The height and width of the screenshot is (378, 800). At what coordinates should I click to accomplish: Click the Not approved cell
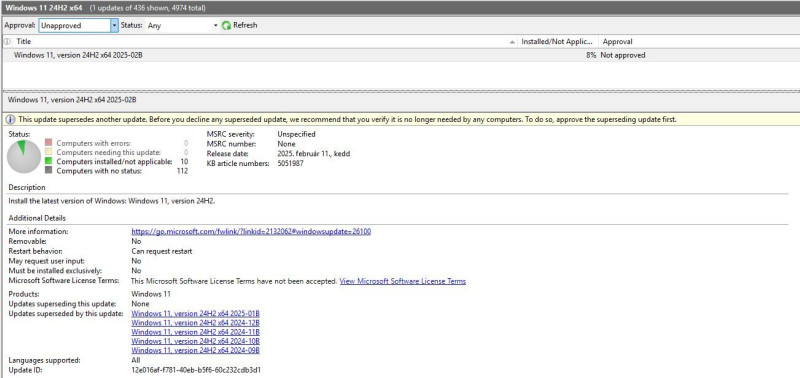622,55
